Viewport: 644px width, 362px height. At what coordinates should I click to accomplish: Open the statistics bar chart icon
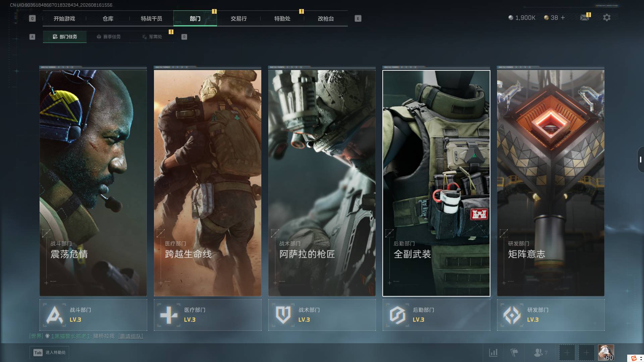[493, 353]
